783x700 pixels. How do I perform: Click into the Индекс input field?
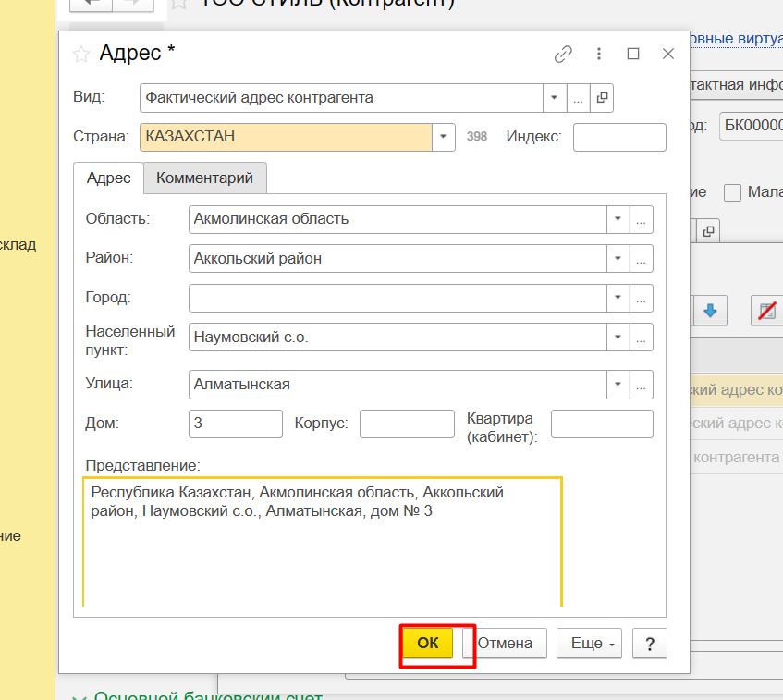pos(619,137)
